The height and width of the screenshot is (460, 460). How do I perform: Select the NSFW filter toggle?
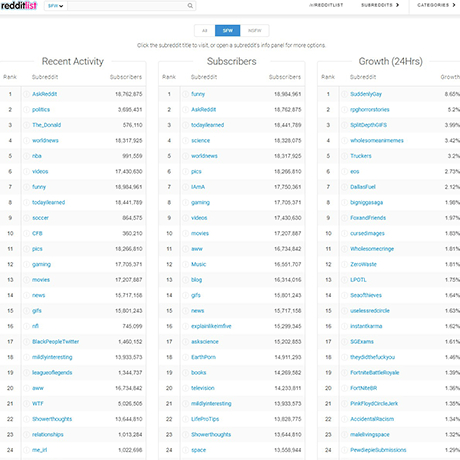[255, 31]
